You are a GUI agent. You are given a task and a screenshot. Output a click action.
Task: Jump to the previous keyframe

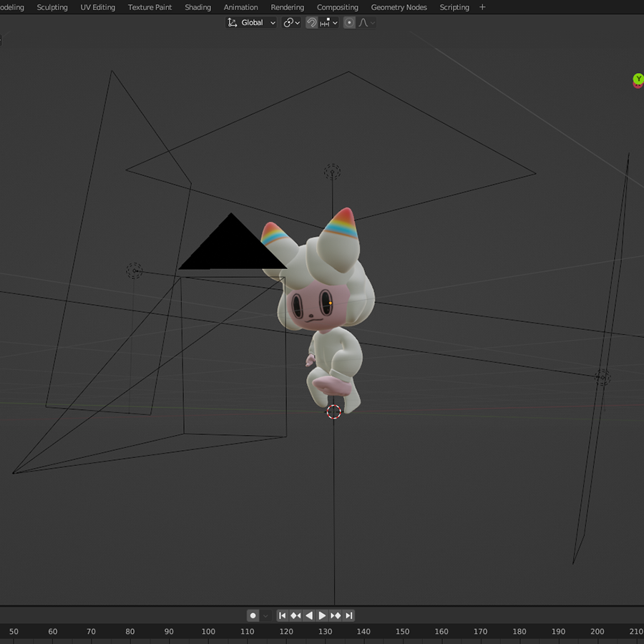296,615
